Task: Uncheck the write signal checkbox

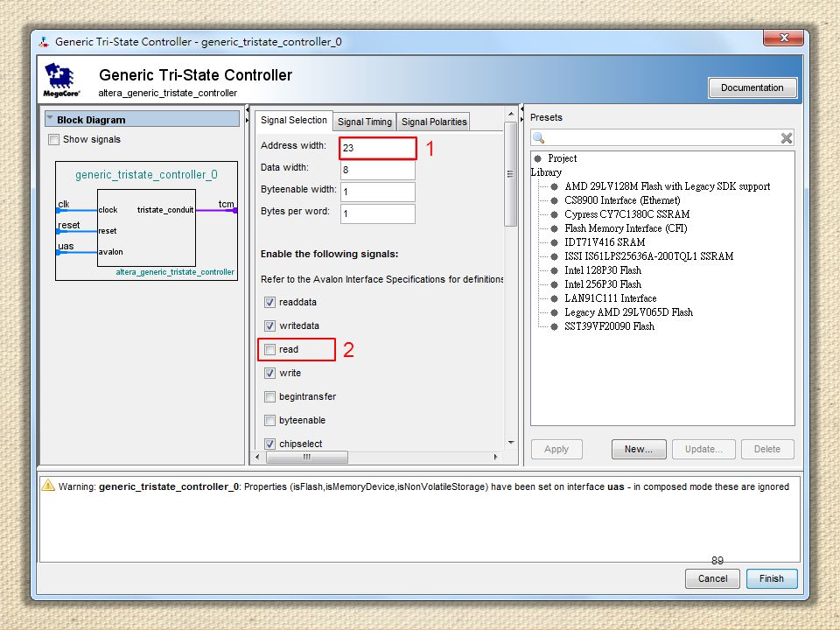Action: click(270, 373)
